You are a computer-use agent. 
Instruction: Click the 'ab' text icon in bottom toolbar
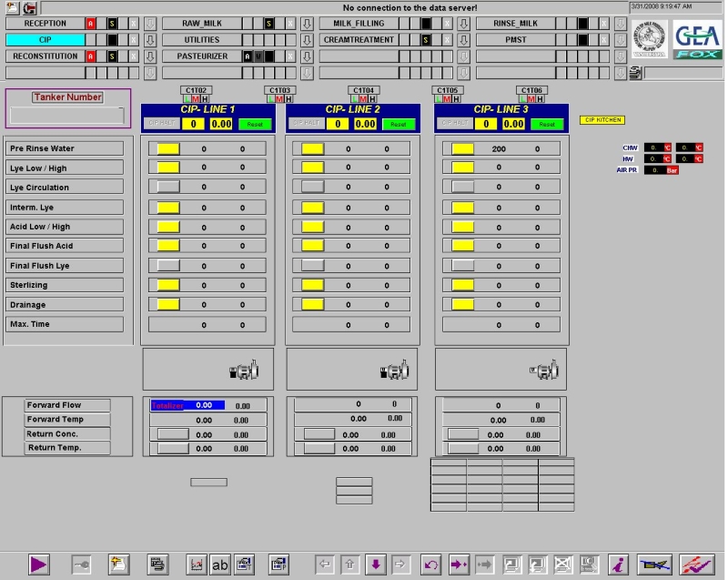220,565
